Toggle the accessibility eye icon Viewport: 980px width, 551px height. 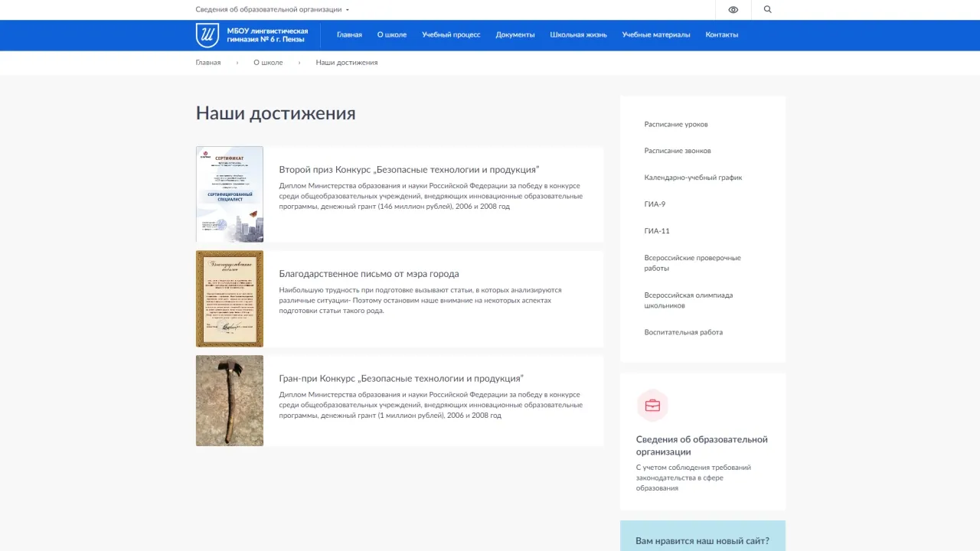click(733, 10)
